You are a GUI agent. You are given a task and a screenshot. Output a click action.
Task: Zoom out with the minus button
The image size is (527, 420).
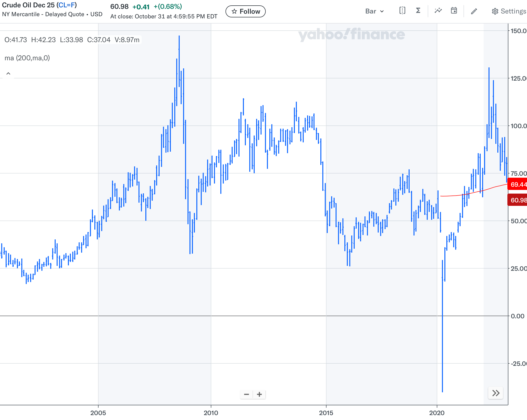[x=247, y=394]
